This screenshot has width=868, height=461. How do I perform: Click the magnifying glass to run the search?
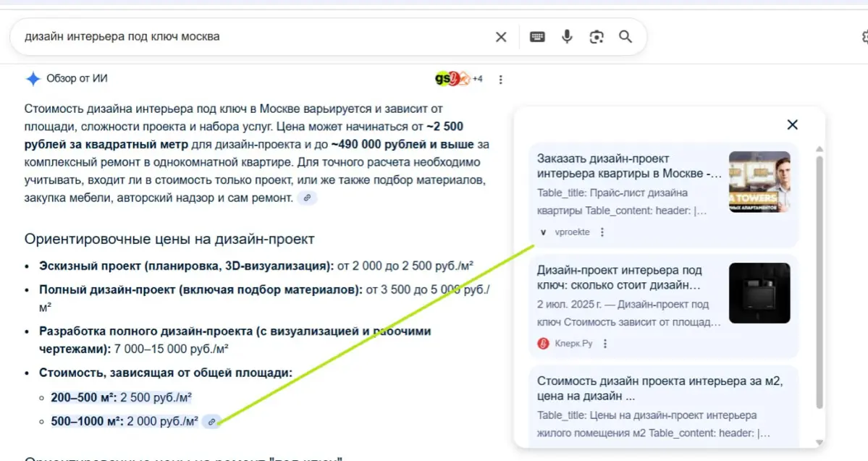click(625, 36)
